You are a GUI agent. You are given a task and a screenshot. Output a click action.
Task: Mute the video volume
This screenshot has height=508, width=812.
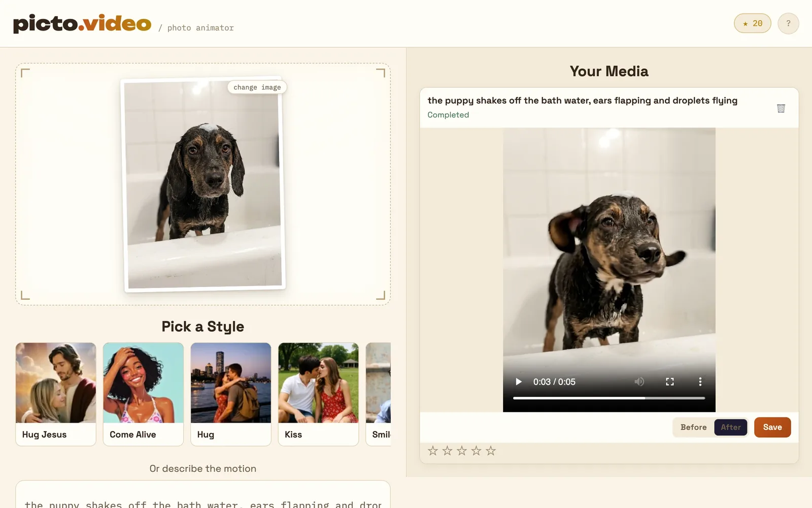point(639,382)
